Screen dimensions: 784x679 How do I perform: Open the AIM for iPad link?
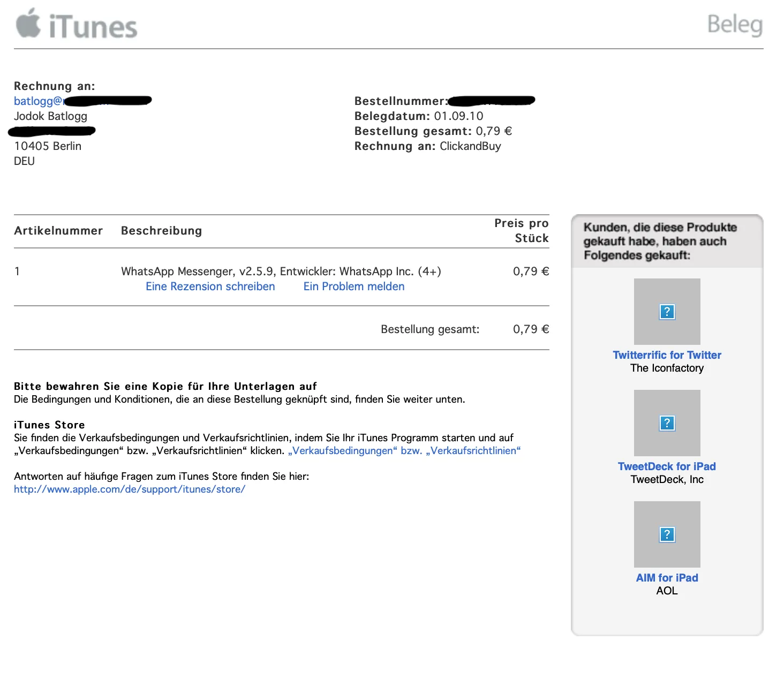[x=667, y=578]
